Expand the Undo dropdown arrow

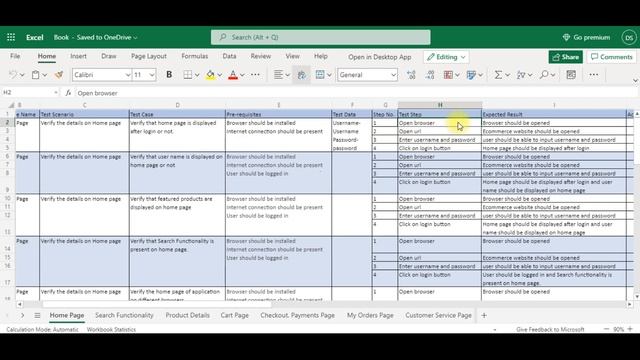click(x=22, y=75)
